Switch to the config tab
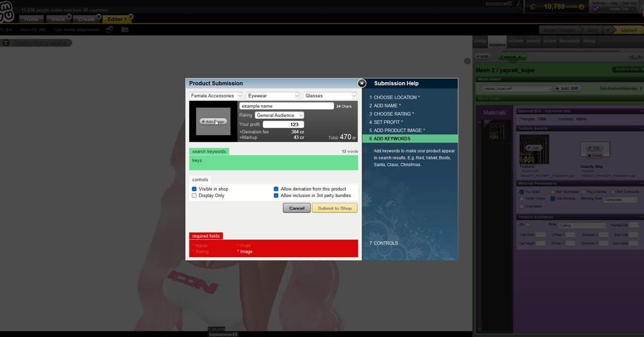 [480, 41]
